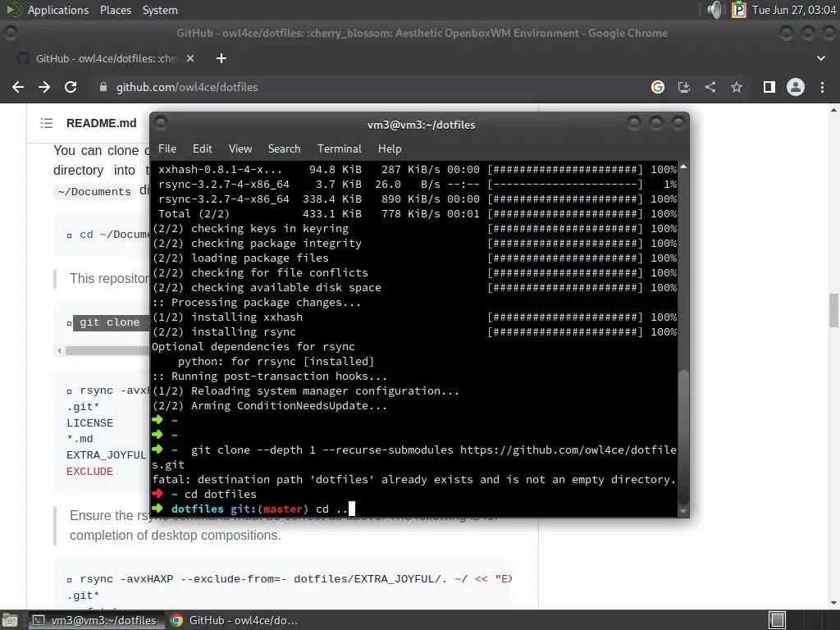
Task: Open the System menu in top panel
Action: [160, 10]
